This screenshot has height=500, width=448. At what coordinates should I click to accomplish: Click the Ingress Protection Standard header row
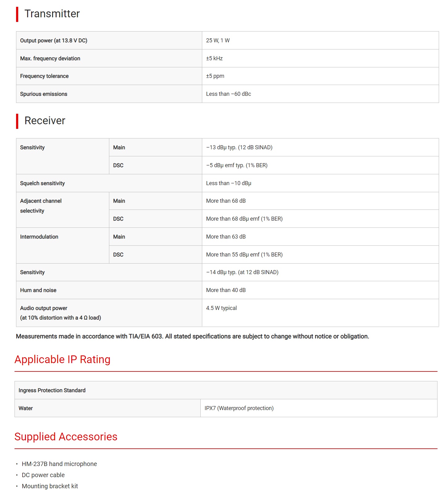(x=52, y=390)
